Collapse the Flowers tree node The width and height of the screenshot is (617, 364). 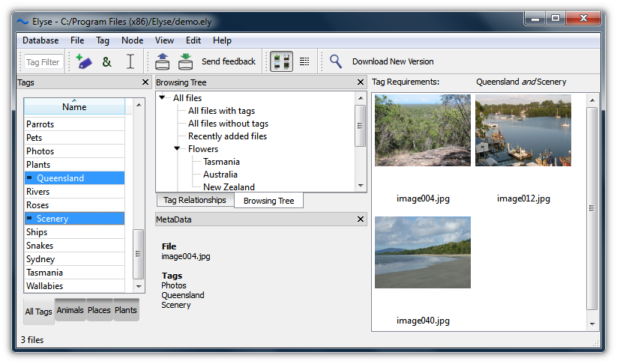click(x=178, y=149)
